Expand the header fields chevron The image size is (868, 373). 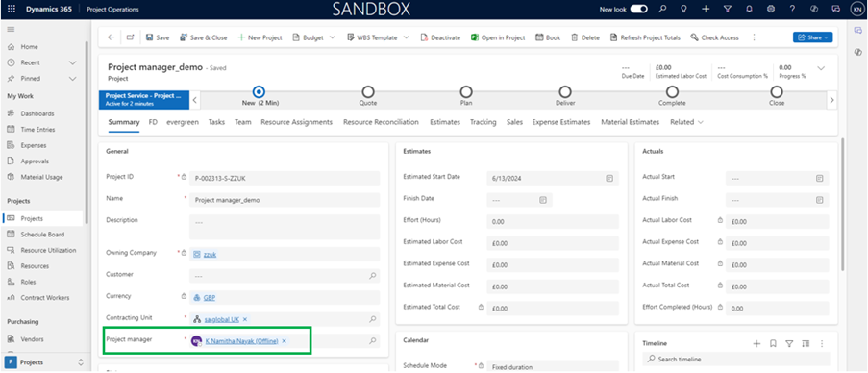point(821,68)
